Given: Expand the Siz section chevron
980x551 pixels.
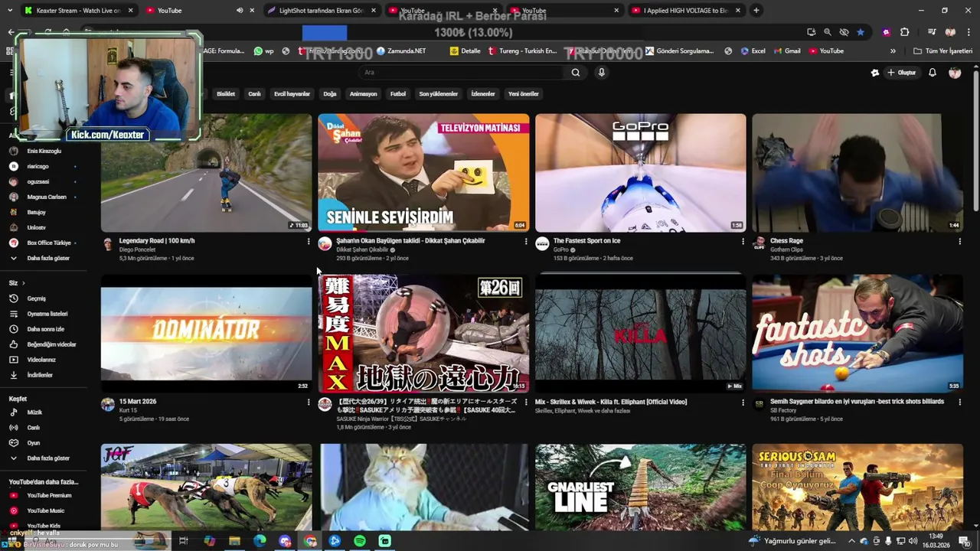Looking at the screenshot, I should 23,283.
